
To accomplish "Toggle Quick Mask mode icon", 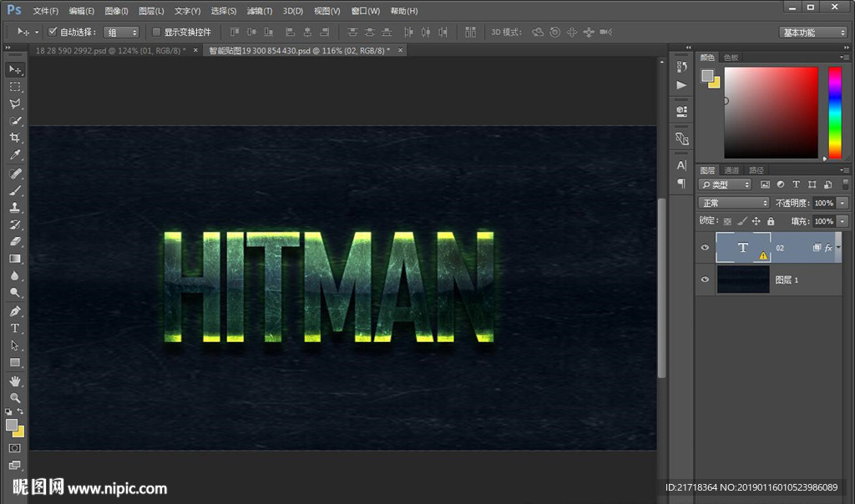I will tap(15, 448).
